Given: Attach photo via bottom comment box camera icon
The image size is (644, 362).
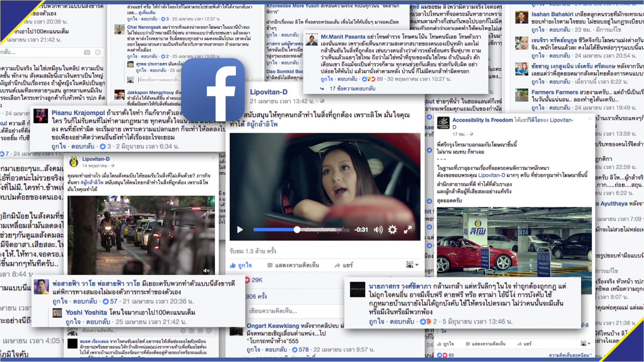Looking at the screenshot, I should pos(192,331).
